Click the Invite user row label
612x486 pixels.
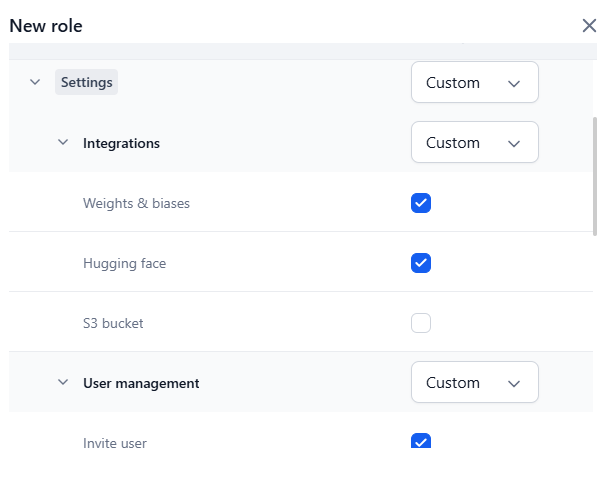(115, 443)
